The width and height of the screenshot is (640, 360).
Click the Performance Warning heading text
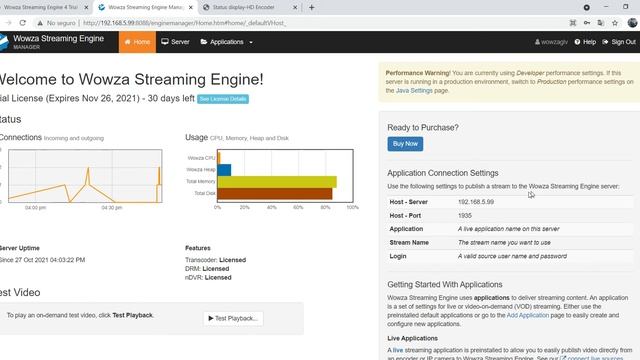click(x=418, y=73)
